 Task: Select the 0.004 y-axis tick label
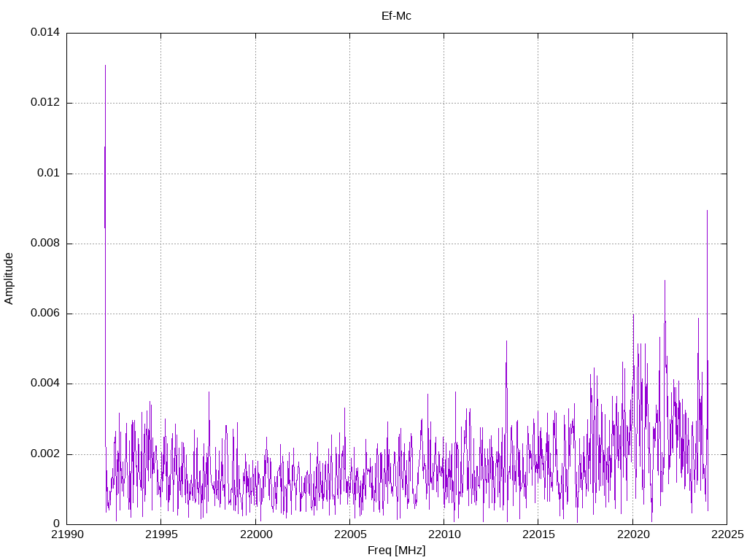[x=44, y=384]
